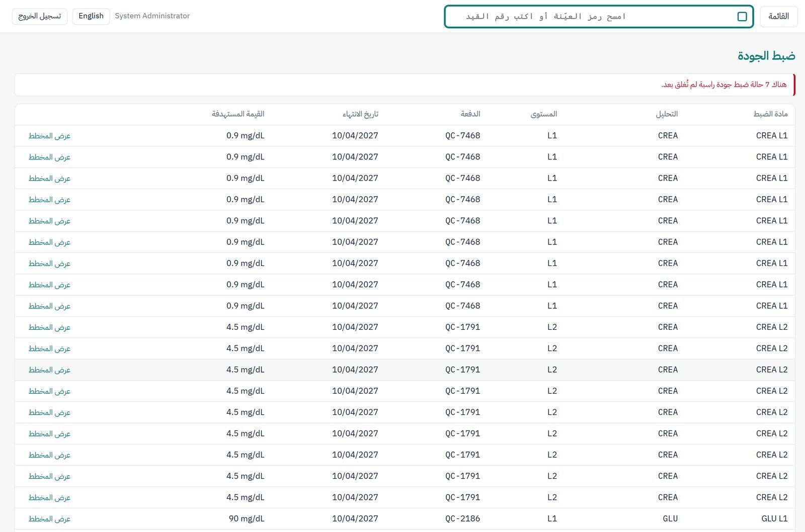Open عرض المخطط for the first CREA L1 row
The image size is (805, 532).
(x=49, y=136)
